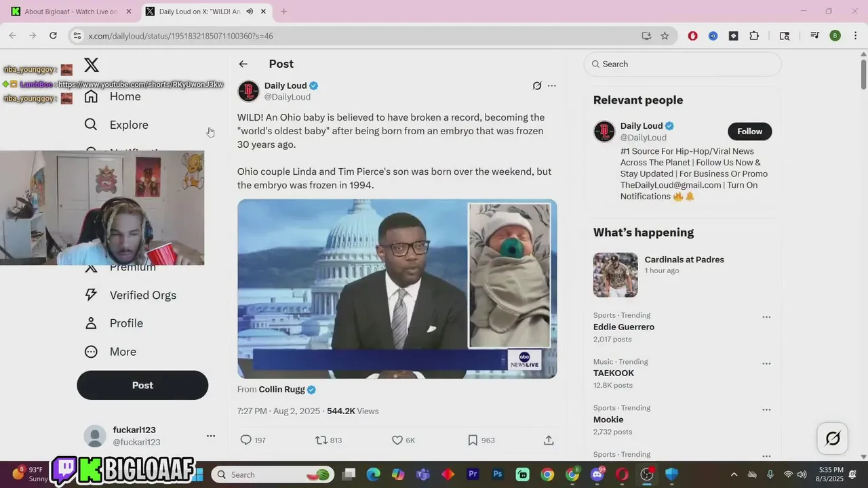Like the post with 6K likes
Image resolution: width=868 pixels, height=488 pixels.
pyautogui.click(x=397, y=440)
